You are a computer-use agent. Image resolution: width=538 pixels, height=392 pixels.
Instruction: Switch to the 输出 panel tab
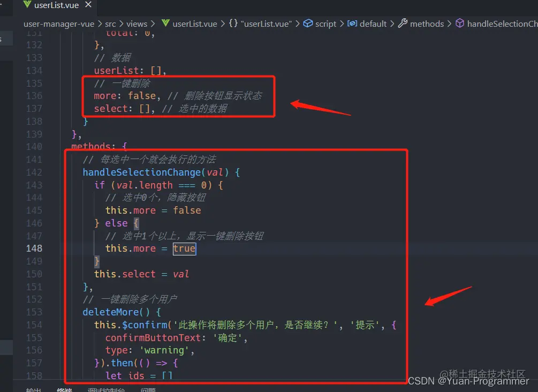pos(33,390)
